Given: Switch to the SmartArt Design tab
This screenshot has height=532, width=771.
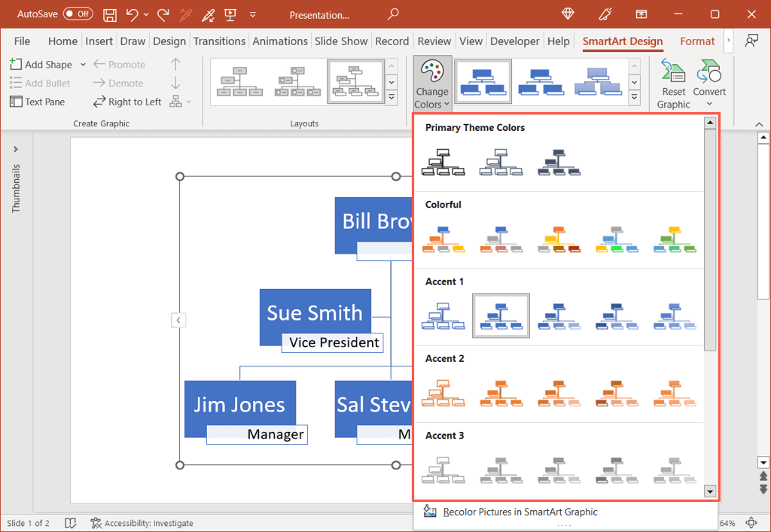Looking at the screenshot, I should [622, 41].
